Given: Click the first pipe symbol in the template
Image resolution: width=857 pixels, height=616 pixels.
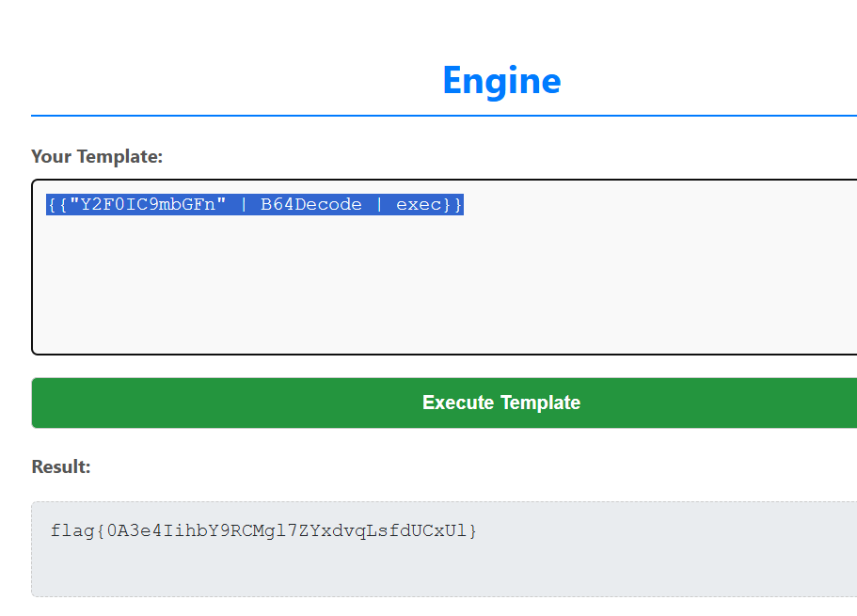Looking at the screenshot, I should (243, 205).
